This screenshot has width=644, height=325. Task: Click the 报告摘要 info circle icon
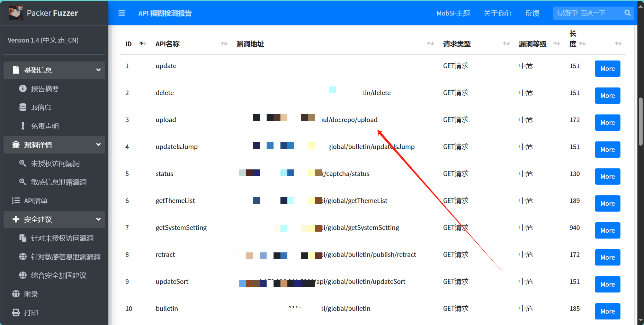pyautogui.click(x=23, y=89)
